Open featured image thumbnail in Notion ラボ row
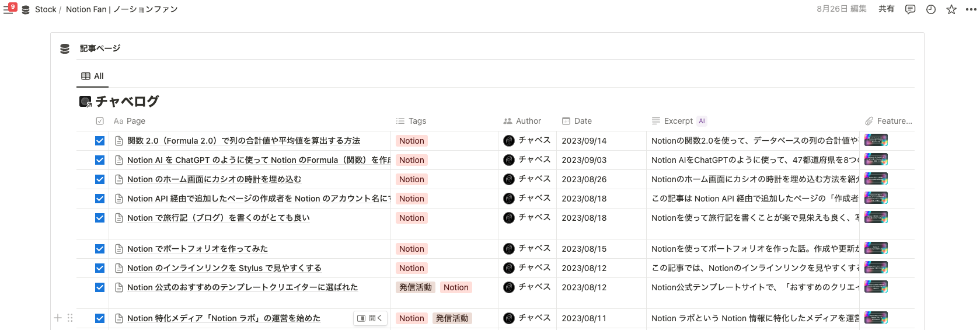Screen dimensions: 980x330 (876, 318)
